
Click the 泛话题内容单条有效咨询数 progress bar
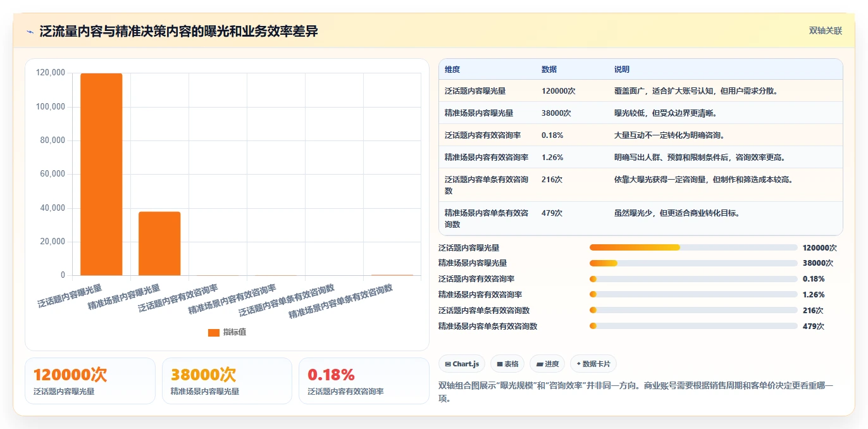tap(693, 310)
